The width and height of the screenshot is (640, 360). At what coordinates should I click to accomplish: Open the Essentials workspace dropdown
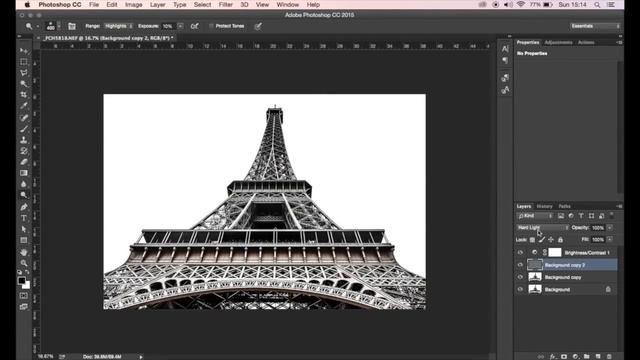tap(595, 26)
